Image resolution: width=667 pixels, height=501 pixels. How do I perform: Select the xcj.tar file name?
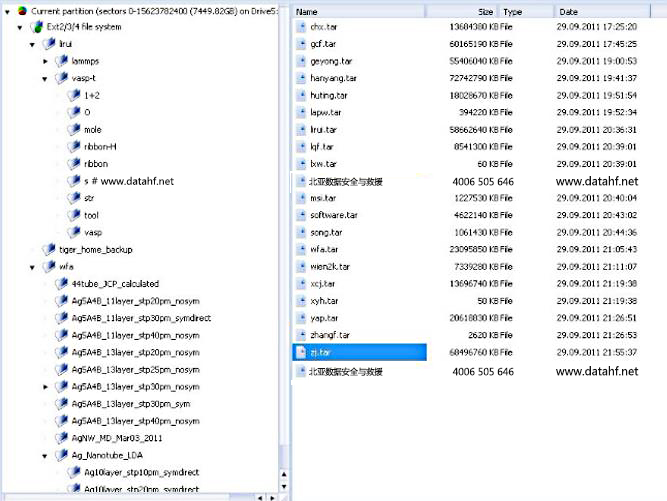pyautogui.click(x=323, y=284)
